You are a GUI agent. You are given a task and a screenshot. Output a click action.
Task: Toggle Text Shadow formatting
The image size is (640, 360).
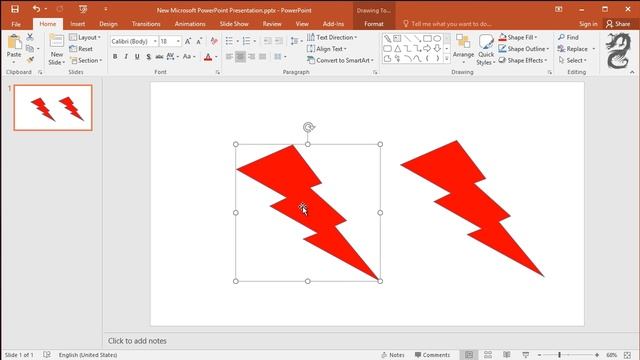point(149,56)
